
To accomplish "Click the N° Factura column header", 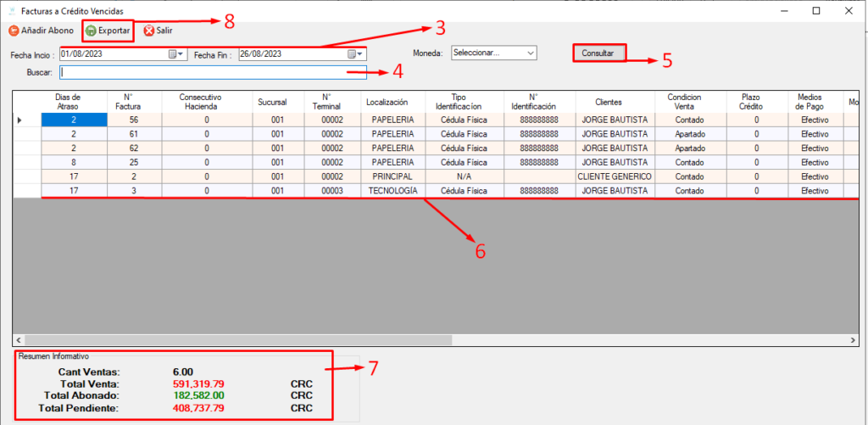I will coord(134,102).
